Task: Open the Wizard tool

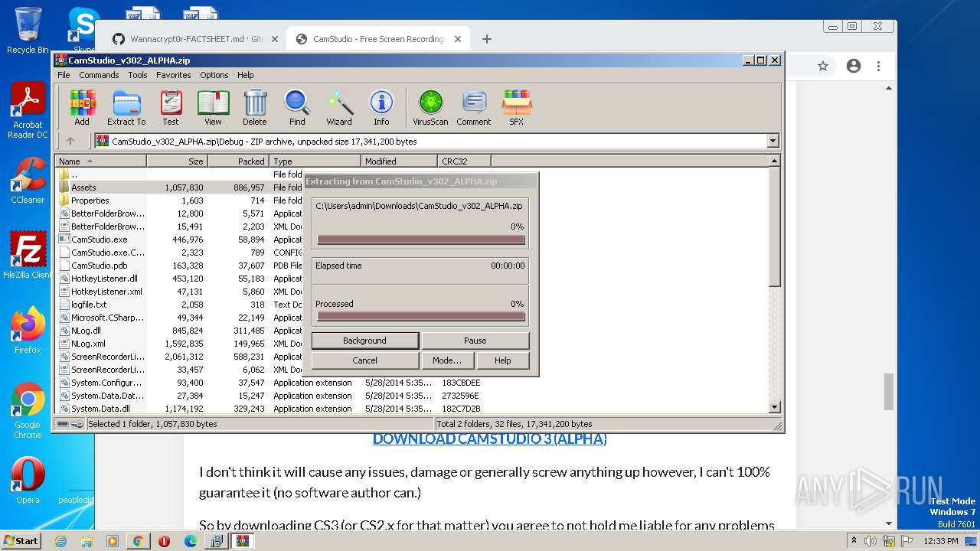Action: pyautogui.click(x=339, y=107)
